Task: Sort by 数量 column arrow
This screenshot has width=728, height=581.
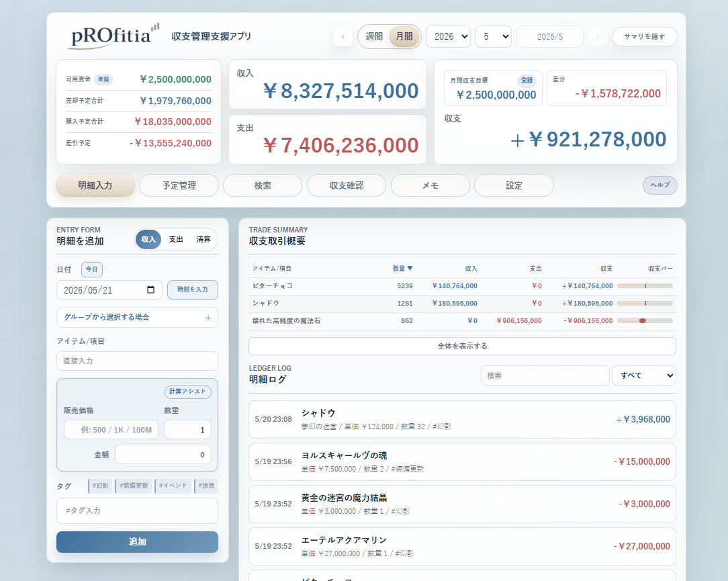Action: 410,268
